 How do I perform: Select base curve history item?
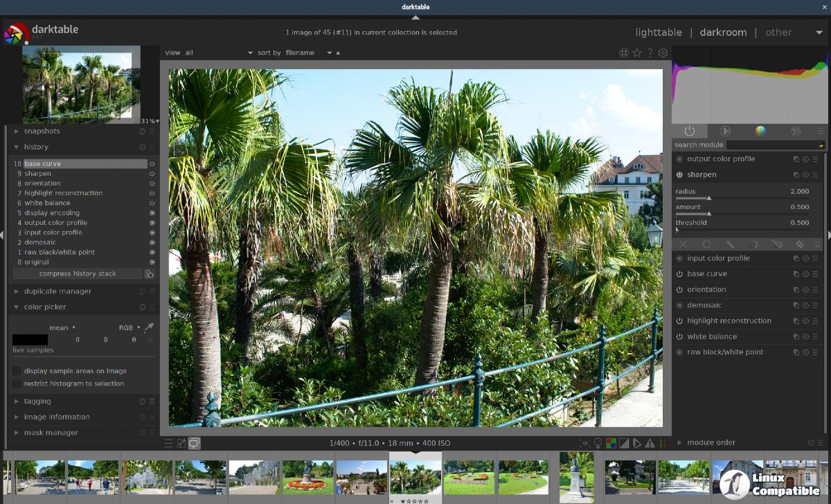point(84,164)
